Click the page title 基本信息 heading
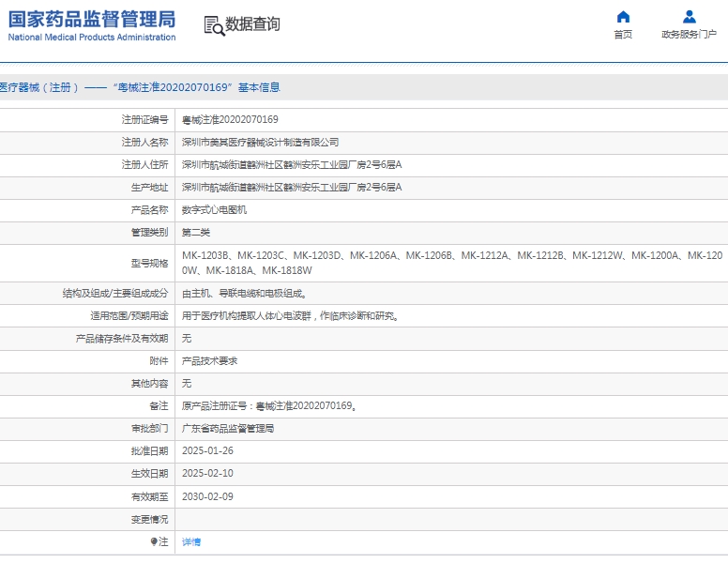728x563 pixels. (140, 87)
